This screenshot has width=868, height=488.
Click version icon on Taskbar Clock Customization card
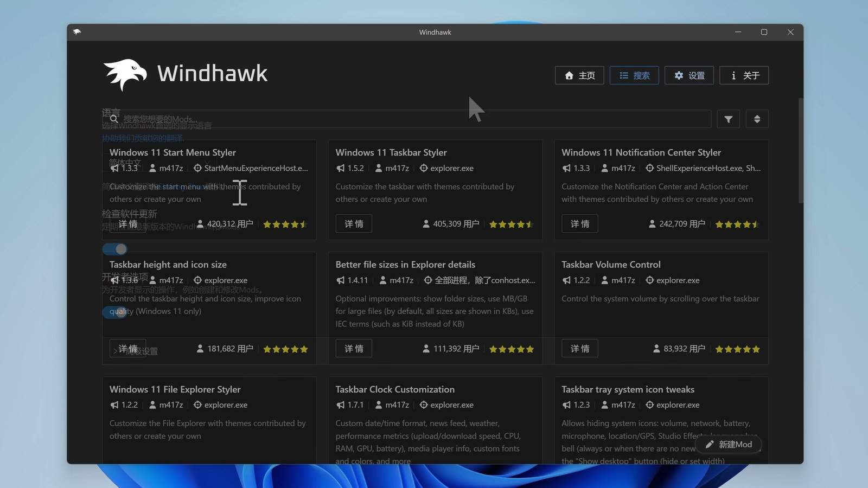click(x=340, y=405)
